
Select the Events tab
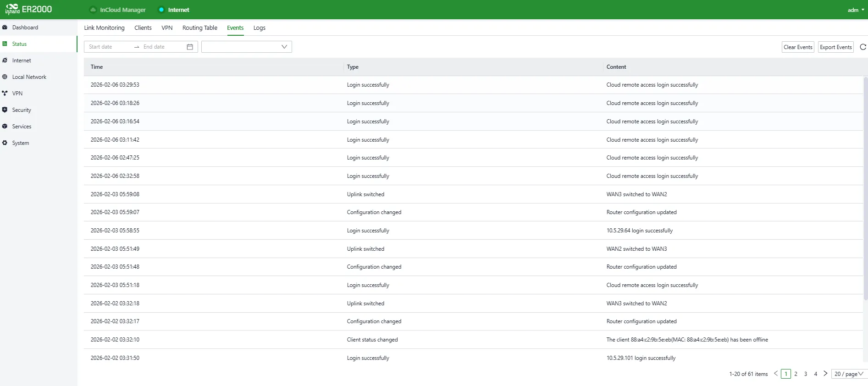pos(235,28)
